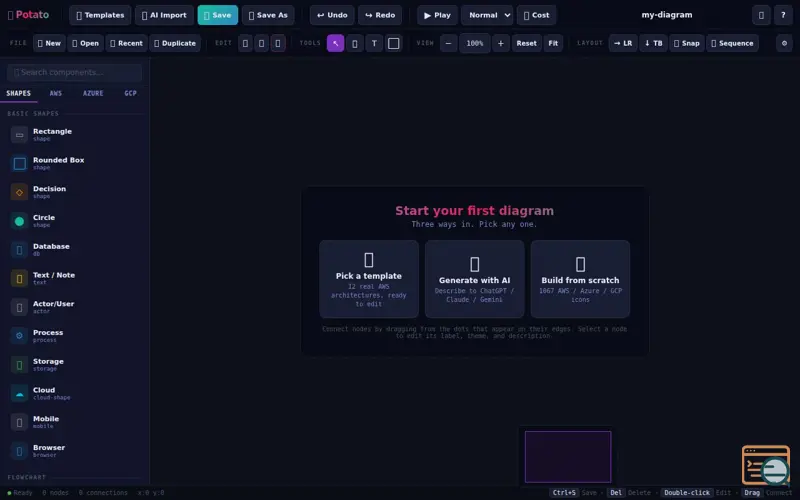
Task: Choose the Storage shape
Action: (74, 364)
